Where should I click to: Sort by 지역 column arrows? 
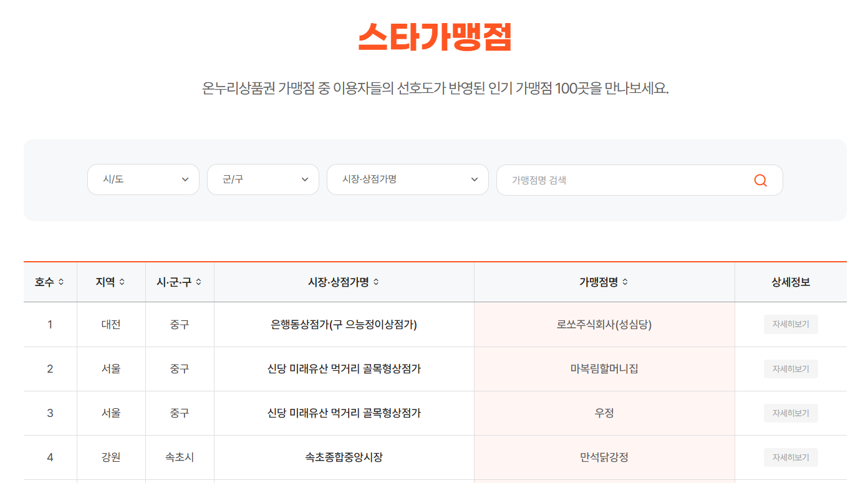pyautogui.click(x=122, y=282)
